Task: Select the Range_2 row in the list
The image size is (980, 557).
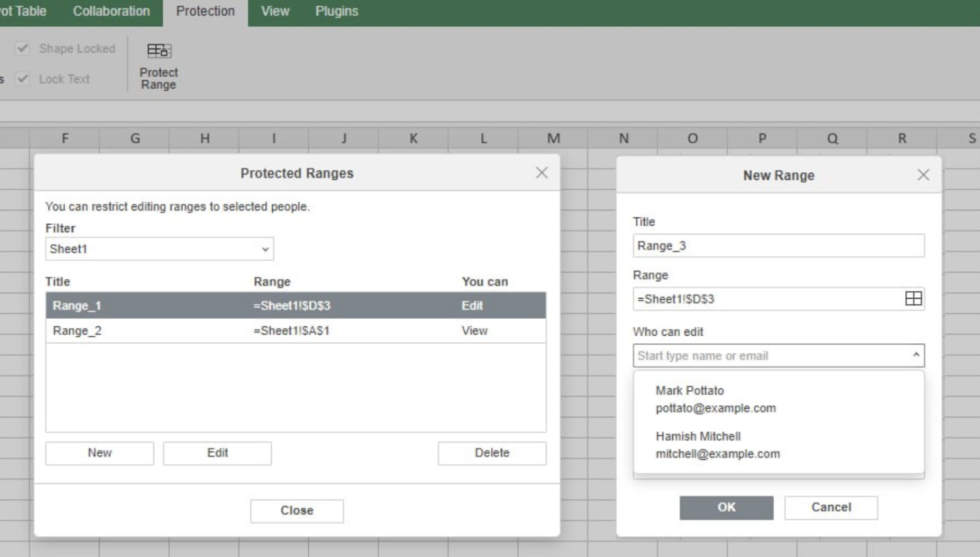Action: 296,331
